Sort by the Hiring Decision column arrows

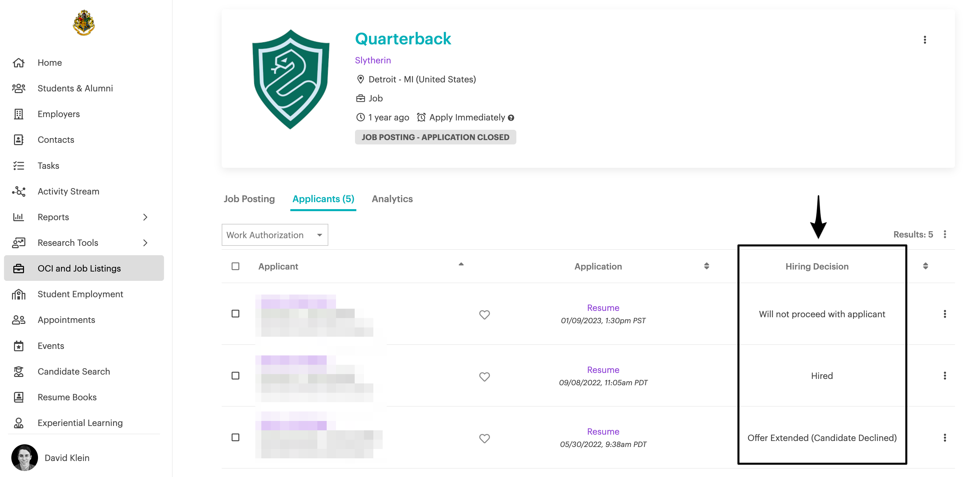click(x=925, y=266)
